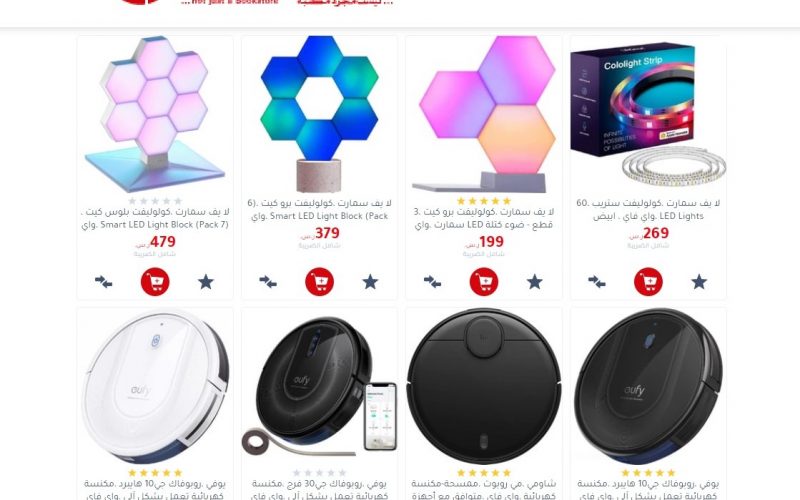Open the Smart LED Light Block Pack 7 title
The height and width of the screenshot is (500, 800).
155,218
